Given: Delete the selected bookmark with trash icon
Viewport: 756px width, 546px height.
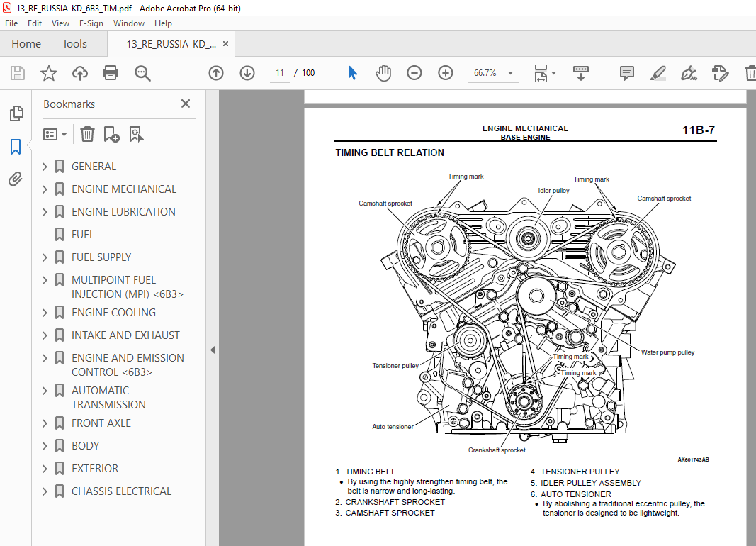Looking at the screenshot, I should point(86,134).
